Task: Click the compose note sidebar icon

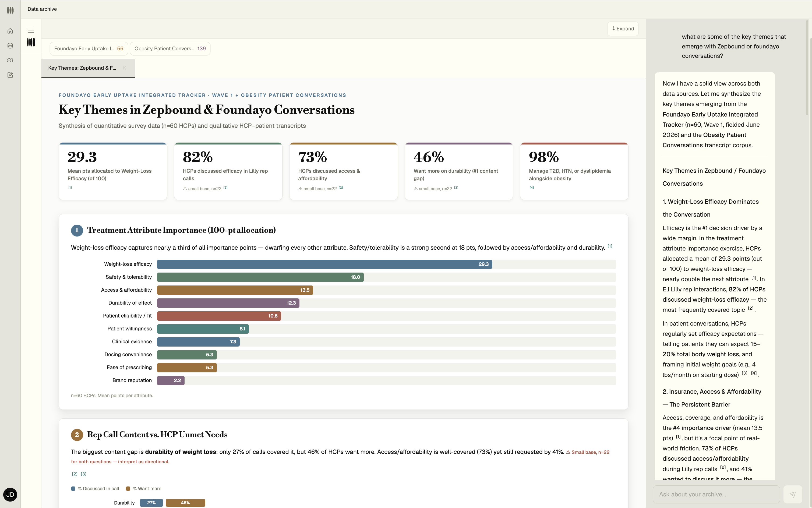Action: pos(10,75)
